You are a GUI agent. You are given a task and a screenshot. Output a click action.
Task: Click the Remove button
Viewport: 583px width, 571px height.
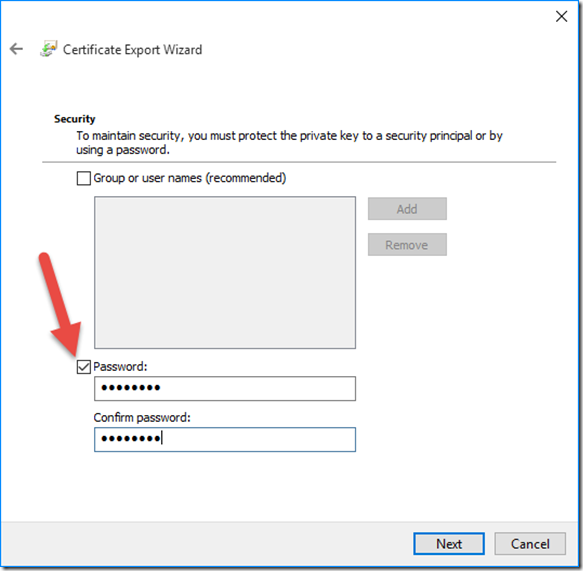point(407,245)
